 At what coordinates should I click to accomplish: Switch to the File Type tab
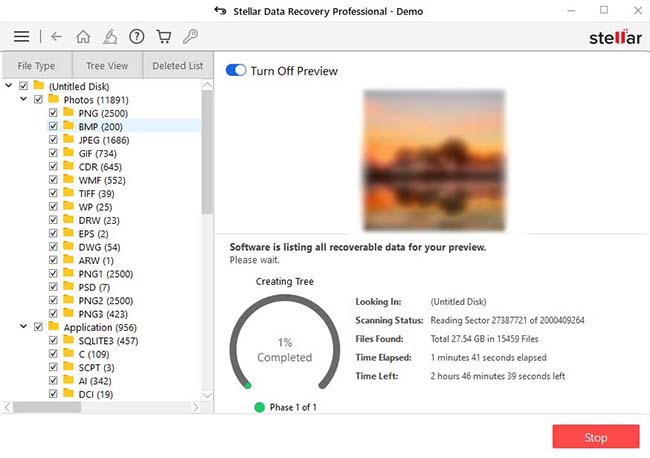tap(36, 65)
